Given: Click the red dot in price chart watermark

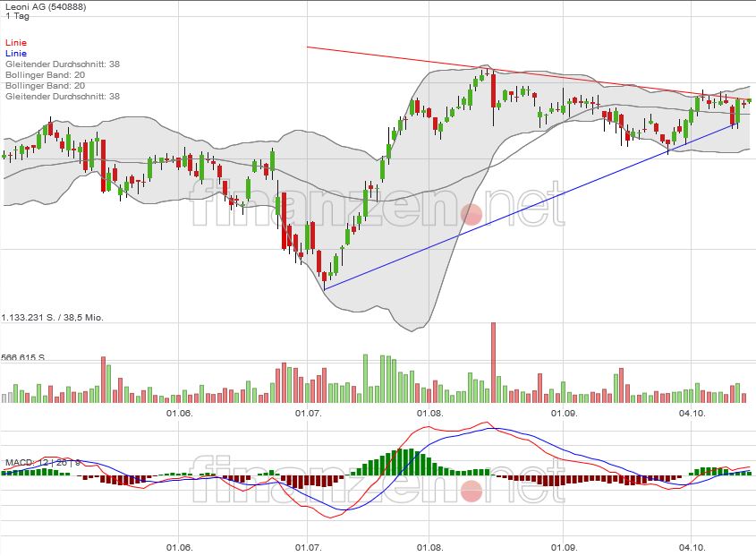Looking at the screenshot, I should click(471, 214).
